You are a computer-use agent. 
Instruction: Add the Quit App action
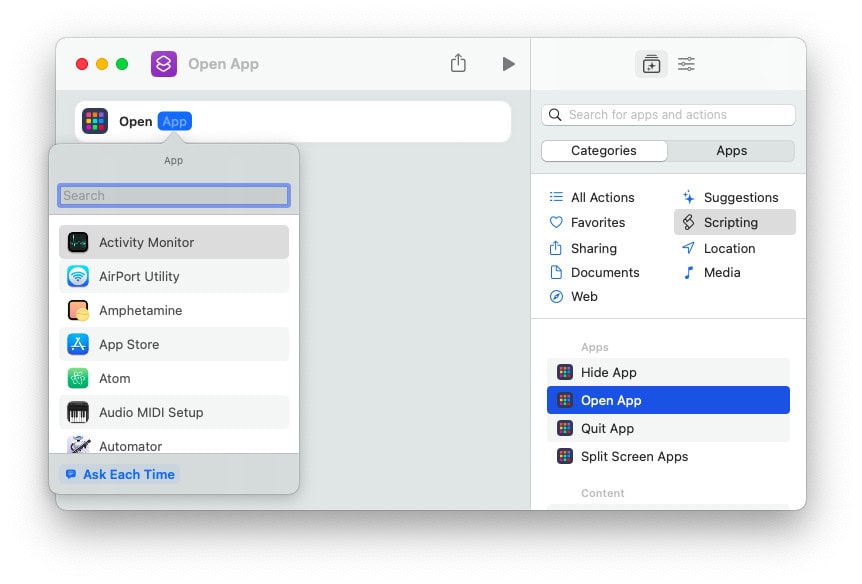tap(668, 428)
